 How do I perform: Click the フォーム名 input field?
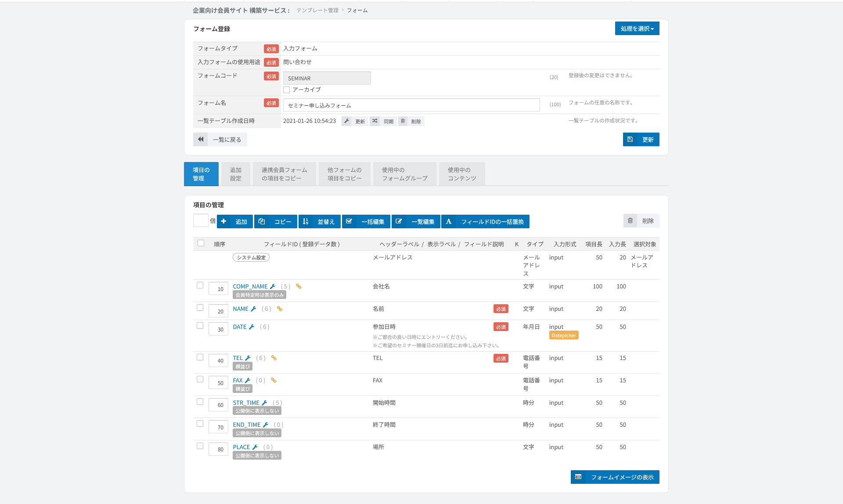tap(411, 105)
